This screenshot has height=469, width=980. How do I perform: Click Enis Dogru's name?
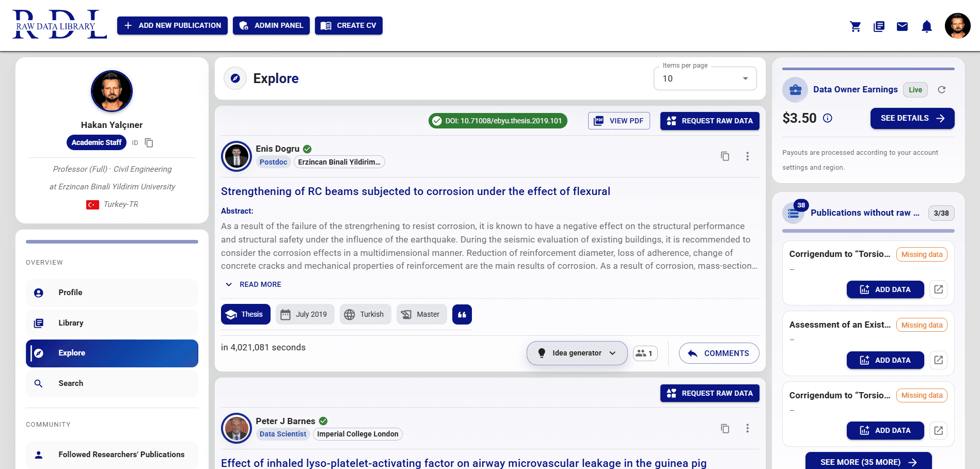click(x=278, y=149)
